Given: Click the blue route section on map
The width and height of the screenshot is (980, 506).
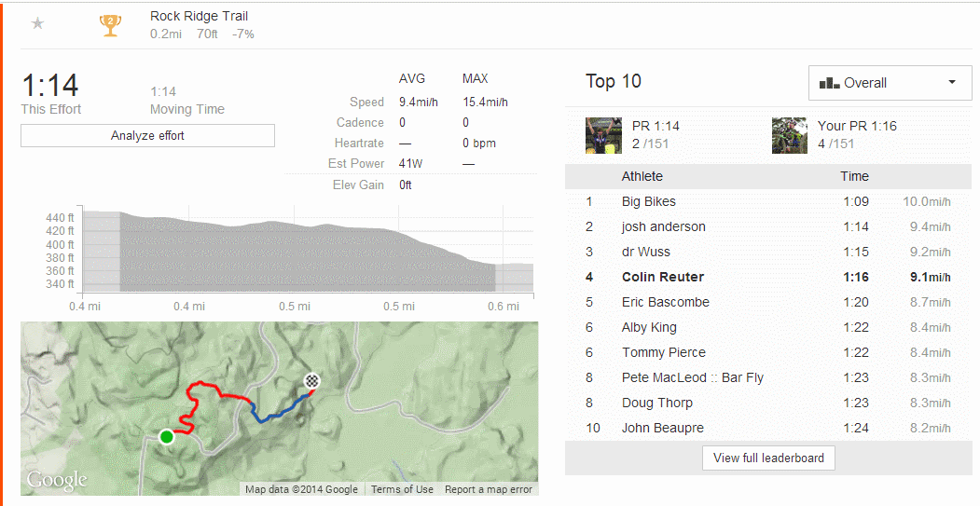Looking at the screenshot, I should [280, 410].
